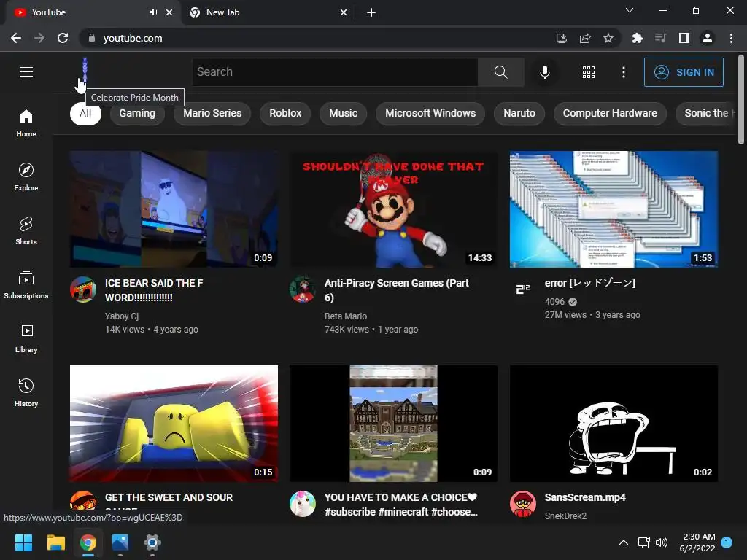
Task: Open Settings gear in the taskbar
Action: [152, 542]
